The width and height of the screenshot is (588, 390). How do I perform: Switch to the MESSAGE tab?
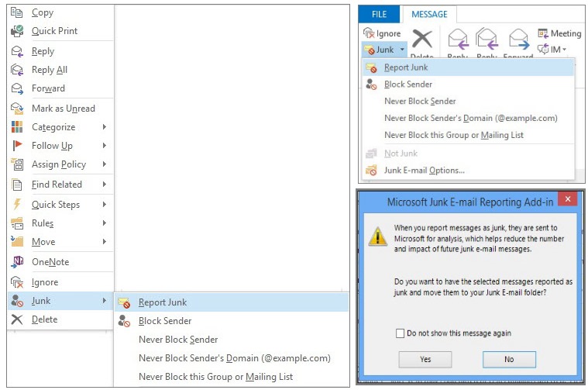429,14
